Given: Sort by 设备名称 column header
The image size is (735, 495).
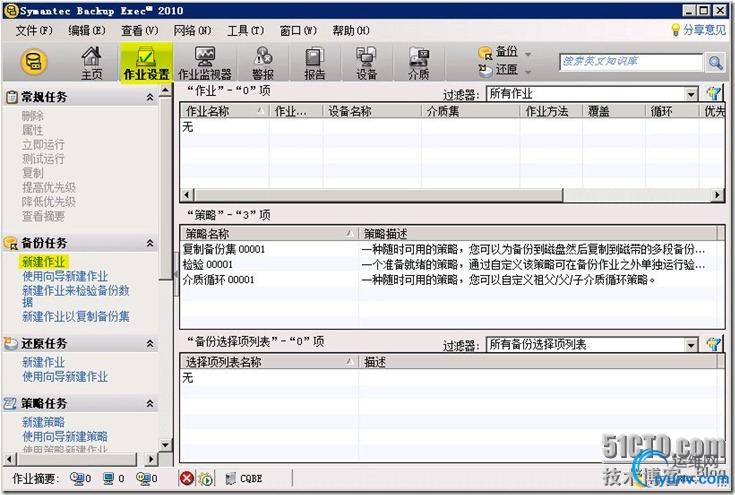Looking at the screenshot, I should [x=372, y=111].
